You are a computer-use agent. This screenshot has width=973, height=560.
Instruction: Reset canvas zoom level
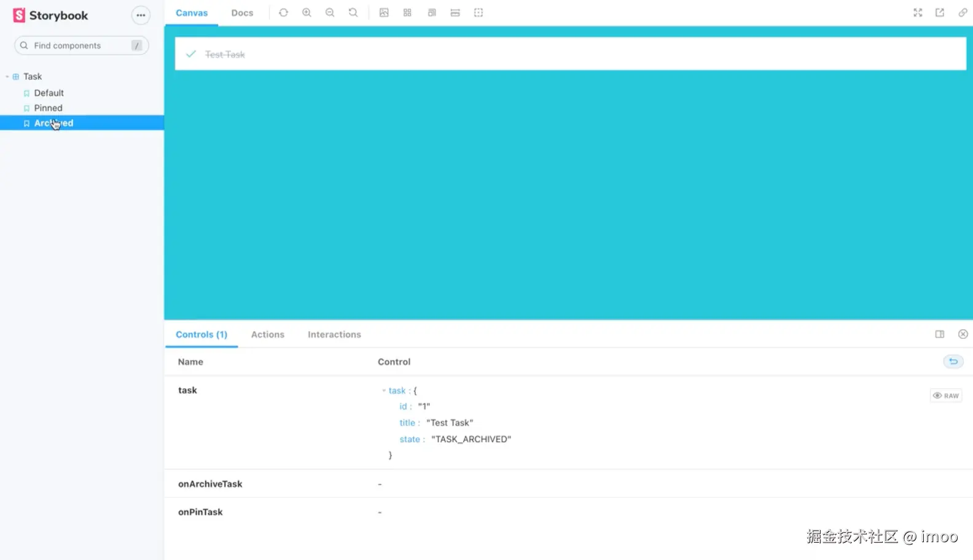(x=353, y=13)
